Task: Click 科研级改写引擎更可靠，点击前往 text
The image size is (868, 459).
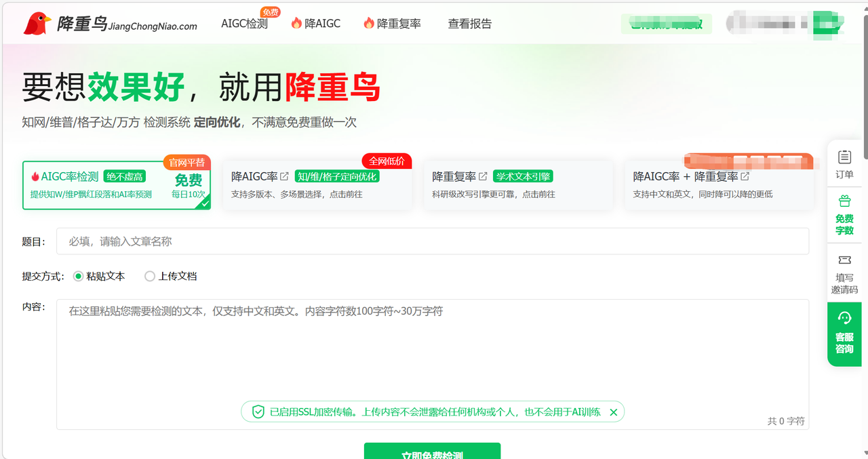Action: [494, 195]
